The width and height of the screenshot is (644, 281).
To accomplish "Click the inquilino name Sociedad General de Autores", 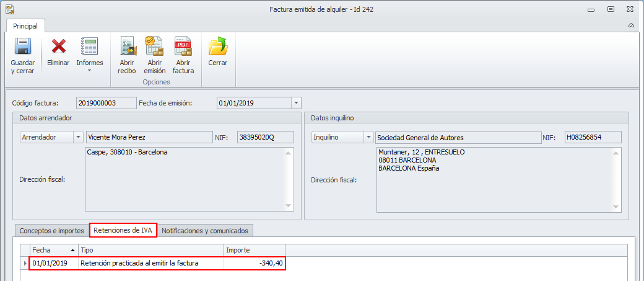I will 458,138.
